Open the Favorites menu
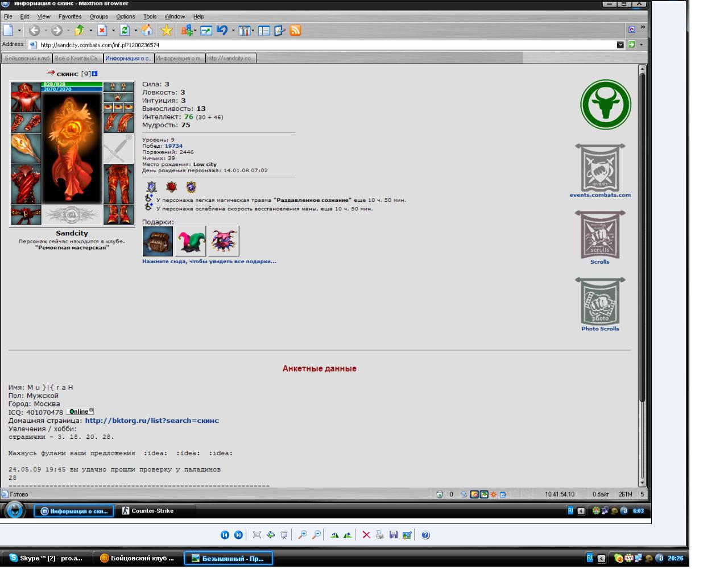Image resolution: width=728 pixels, height=582 pixels. point(70,16)
